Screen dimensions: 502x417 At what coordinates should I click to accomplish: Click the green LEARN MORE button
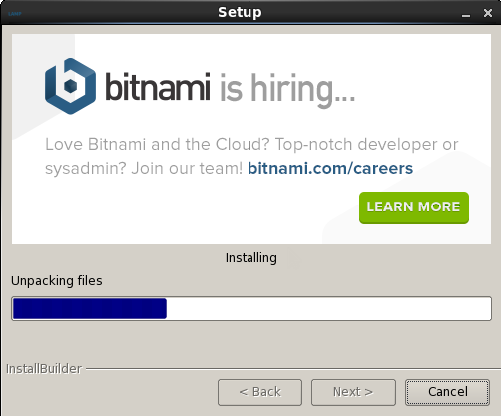coord(414,208)
